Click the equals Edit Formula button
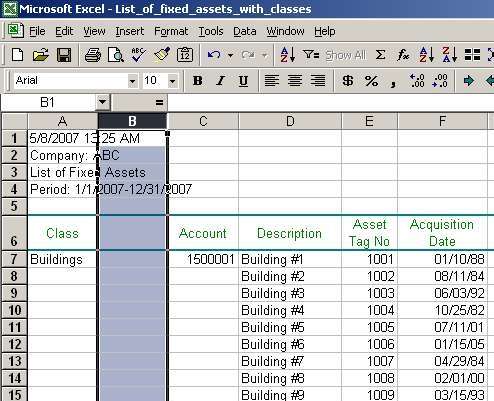 pyautogui.click(x=159, y=102)
